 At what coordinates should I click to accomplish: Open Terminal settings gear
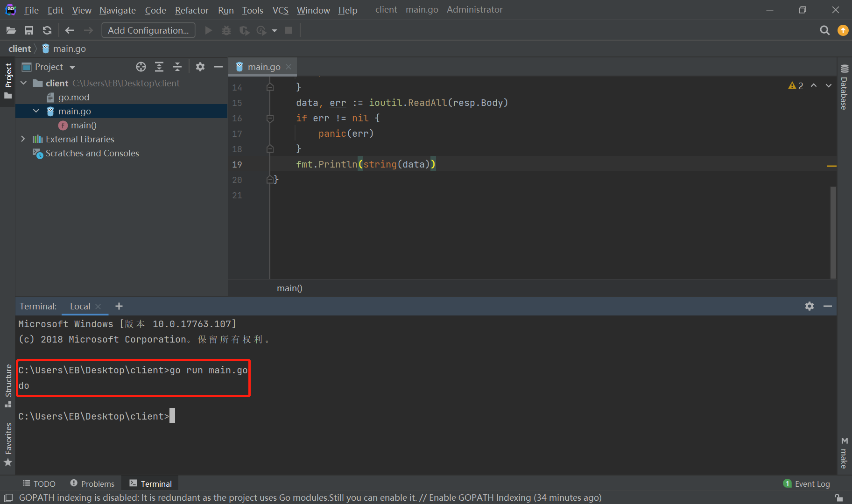click(810, 306)
